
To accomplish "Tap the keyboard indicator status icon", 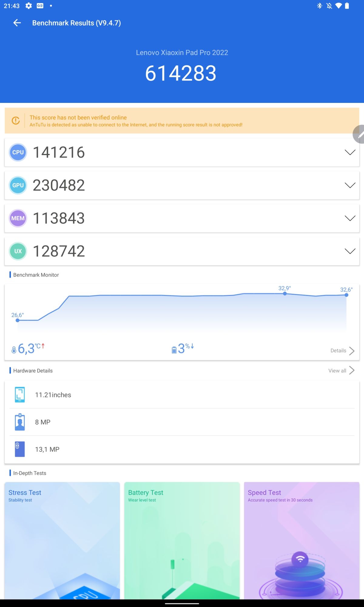I will pos(40,6).
